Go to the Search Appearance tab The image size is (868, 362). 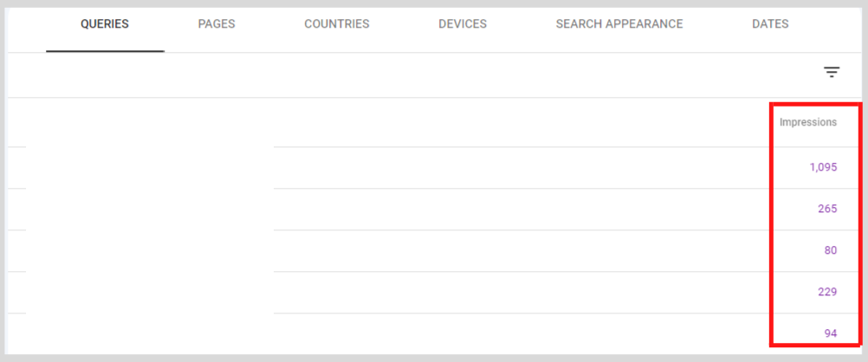(x=619, y=24)
